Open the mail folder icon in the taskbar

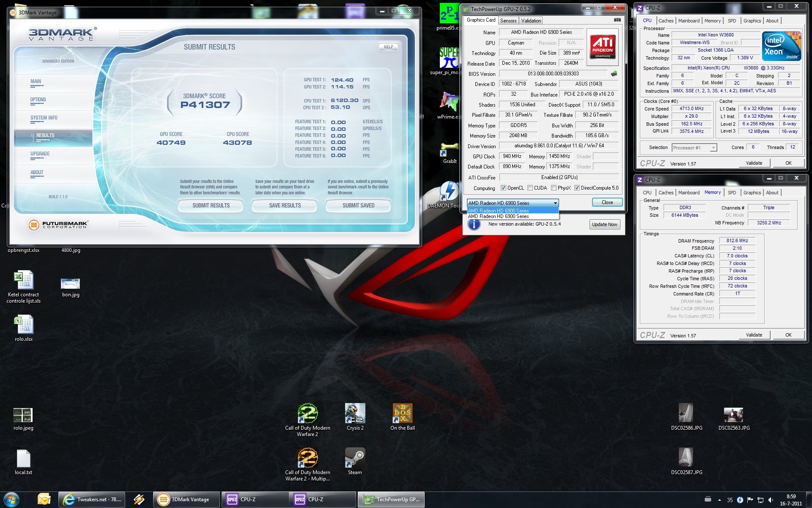click(44, 500)
